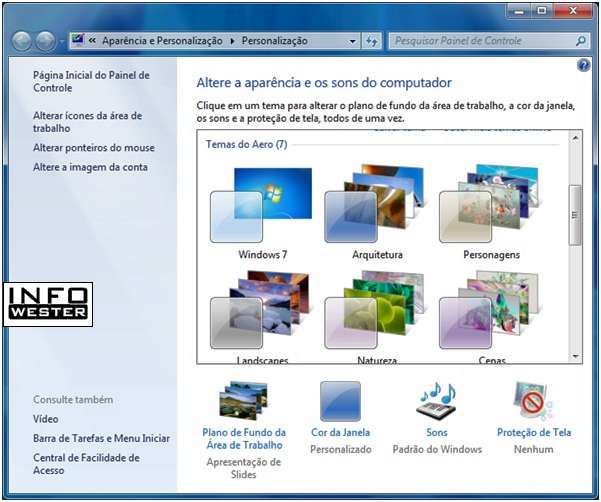601x502 pixels.
Task: Open the Plano de Fundo wallpaper icon
Action: 243,401
